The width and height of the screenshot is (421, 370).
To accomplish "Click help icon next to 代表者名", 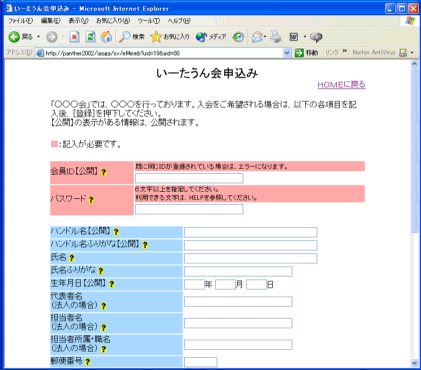I will (104, 306).
